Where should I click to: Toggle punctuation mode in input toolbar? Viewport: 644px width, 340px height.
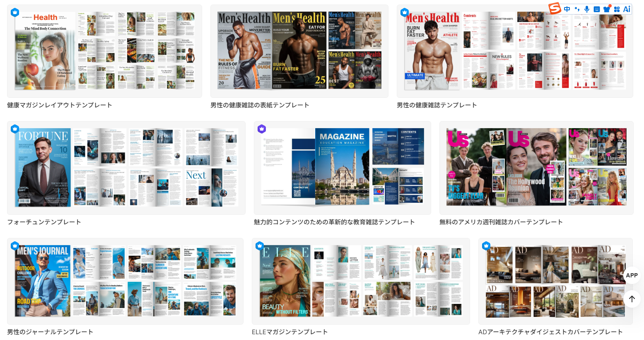tap(577, 9)
